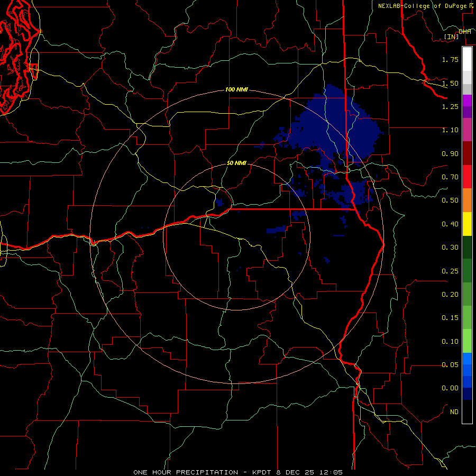Click the legend value '1.75'

(450, 59)
